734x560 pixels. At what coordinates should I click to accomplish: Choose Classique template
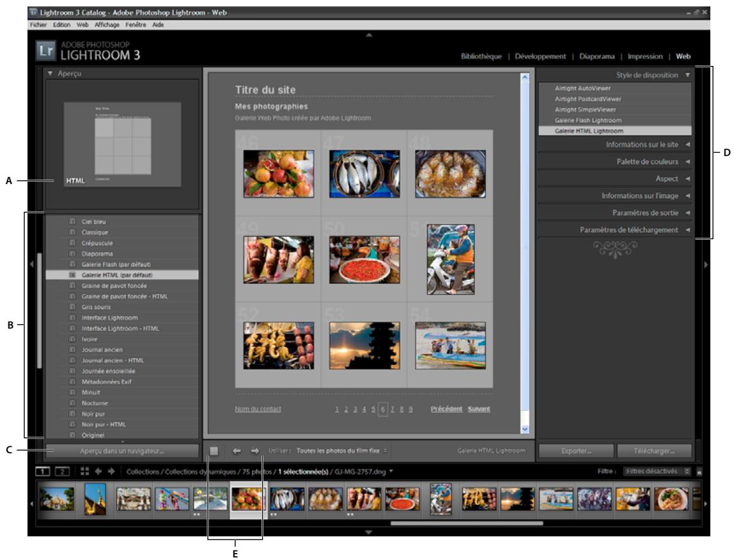pos(122,232)
